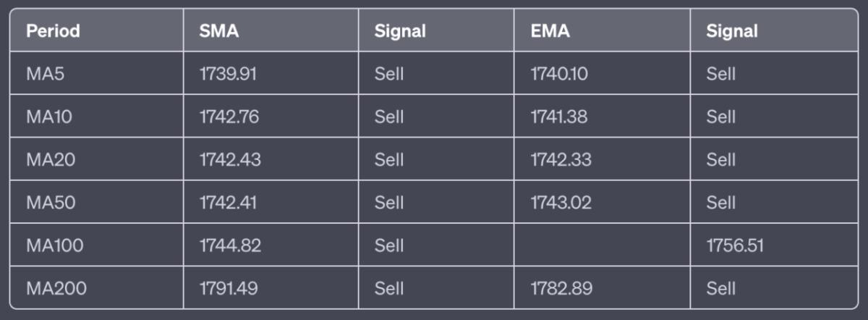Screen dimensions: 868x320
Task: Click the last Signal column header
Action: pyautogui.click(x=732, y=31)
